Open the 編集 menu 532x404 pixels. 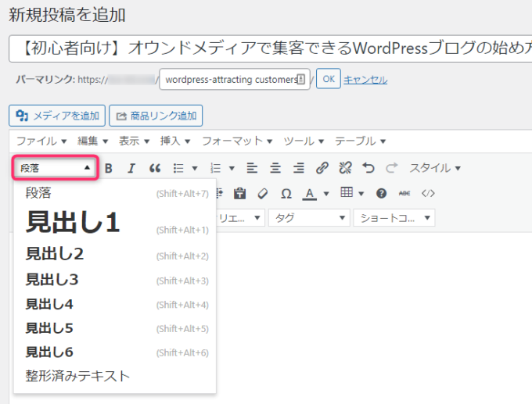pyautogui.click(x=92, y=141)
